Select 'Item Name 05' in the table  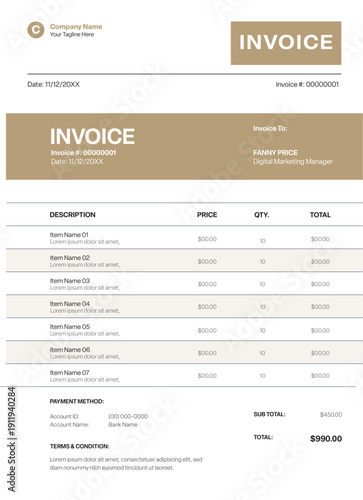[70, 327]
